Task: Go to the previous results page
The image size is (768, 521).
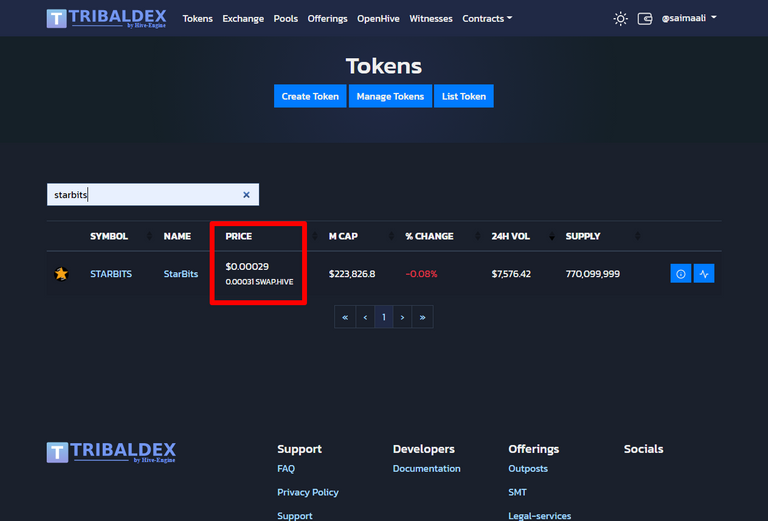Action: [x=365, y=317]
